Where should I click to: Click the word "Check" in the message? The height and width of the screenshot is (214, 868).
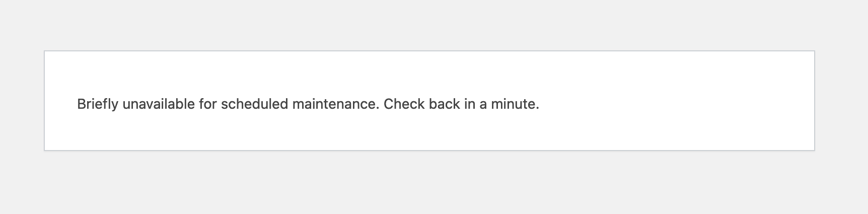point(404,104)
